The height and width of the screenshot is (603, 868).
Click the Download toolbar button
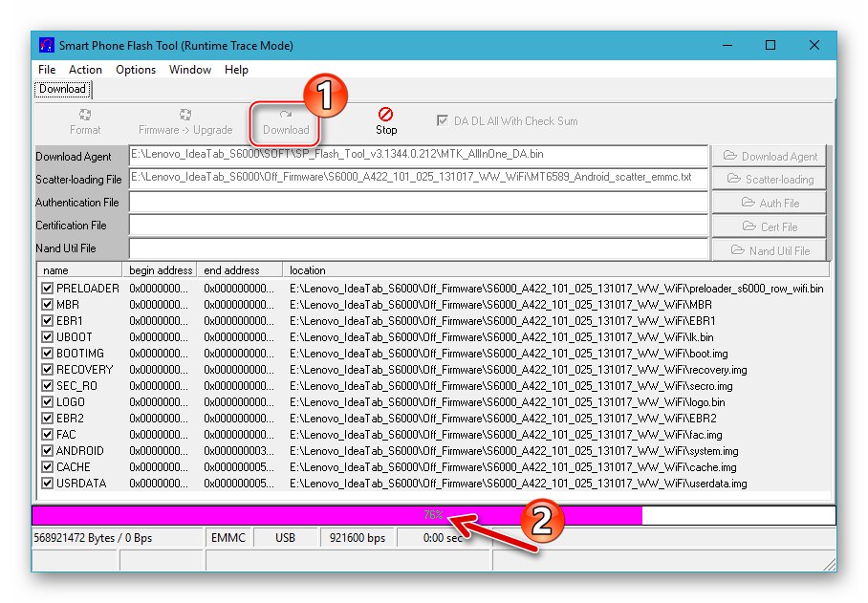[x=286, y=122]
